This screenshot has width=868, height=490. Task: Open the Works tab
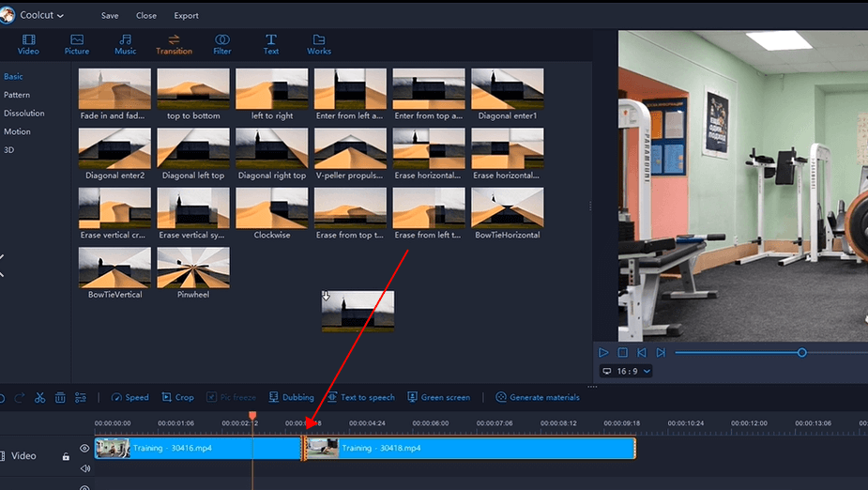click(319, 44)
